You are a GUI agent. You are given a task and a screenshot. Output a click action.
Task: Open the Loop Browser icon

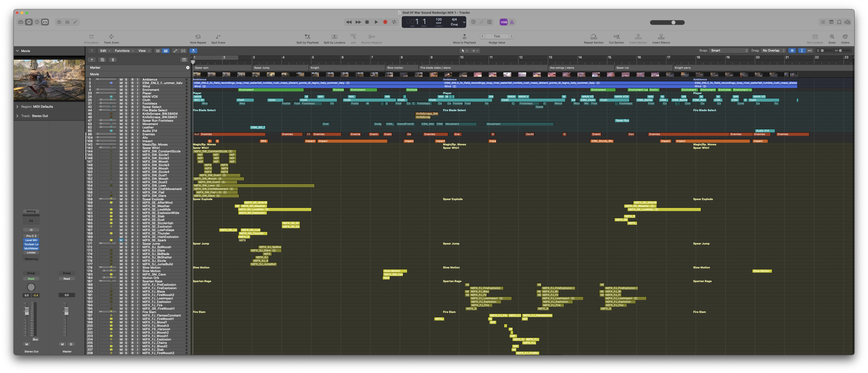pos(839,22)
